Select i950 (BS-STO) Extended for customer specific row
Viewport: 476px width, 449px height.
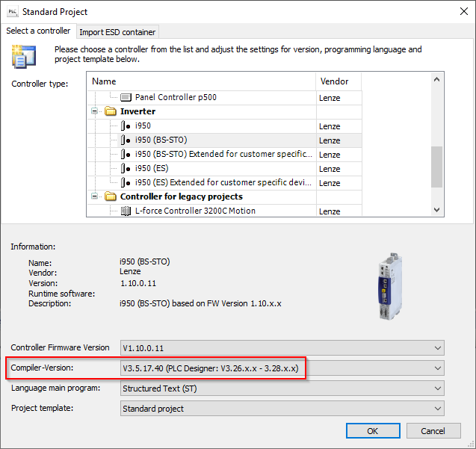click(225, 154)
